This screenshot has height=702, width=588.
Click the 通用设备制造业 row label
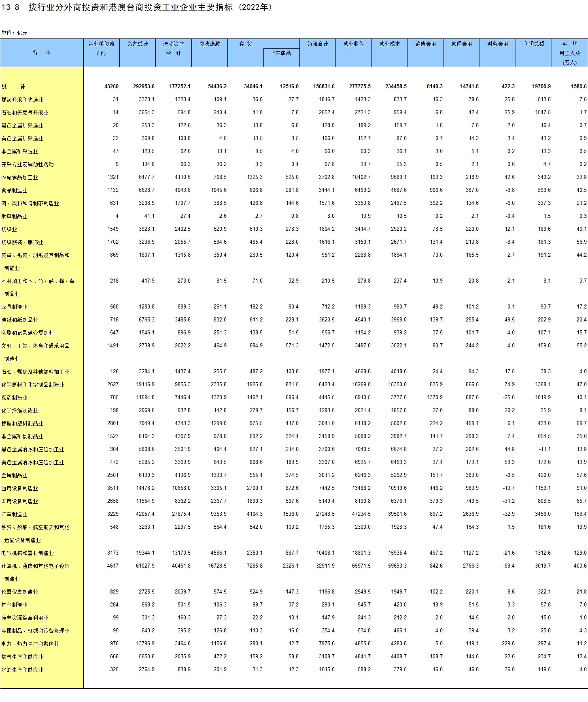20,488
